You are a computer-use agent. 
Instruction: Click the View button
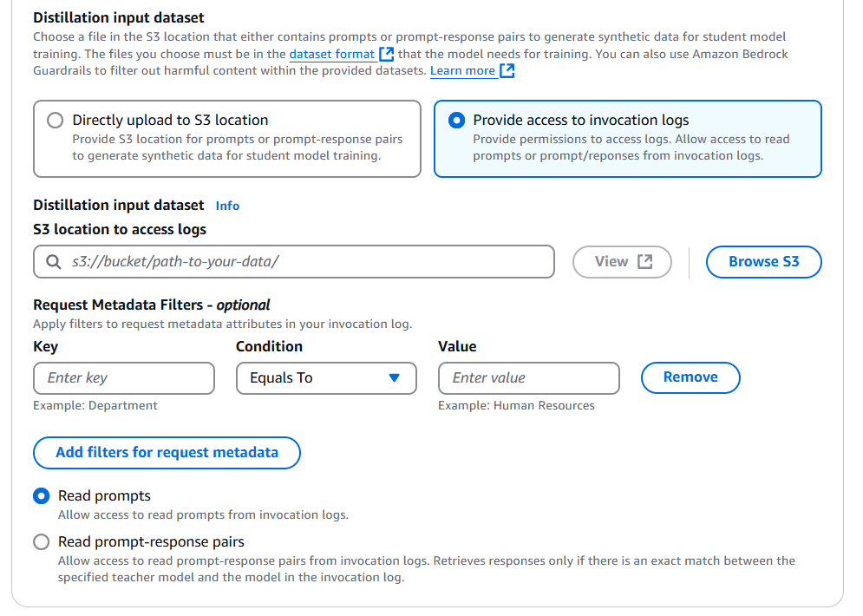point(622,262)
